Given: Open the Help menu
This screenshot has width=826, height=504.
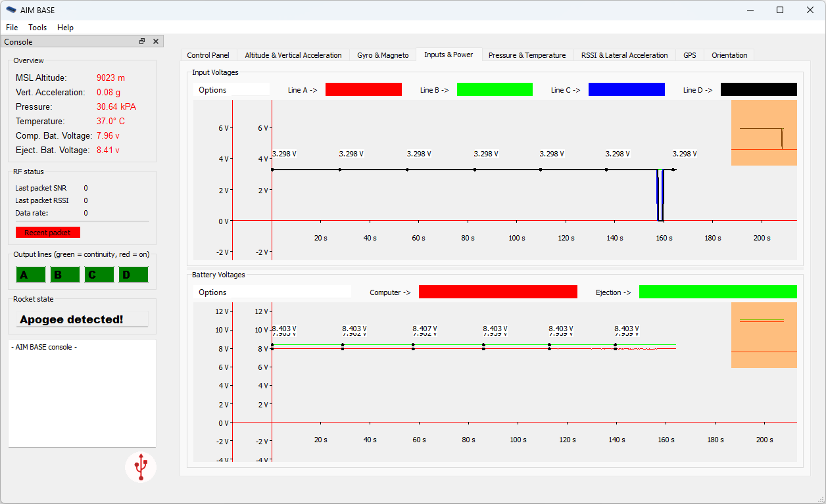Looking at the screenshot, I should (65, 28).
